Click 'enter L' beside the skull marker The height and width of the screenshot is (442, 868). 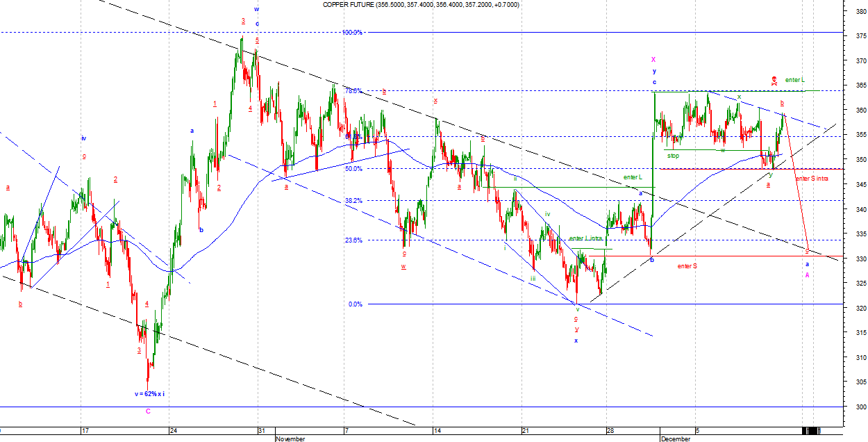click(x=794, y=80)
